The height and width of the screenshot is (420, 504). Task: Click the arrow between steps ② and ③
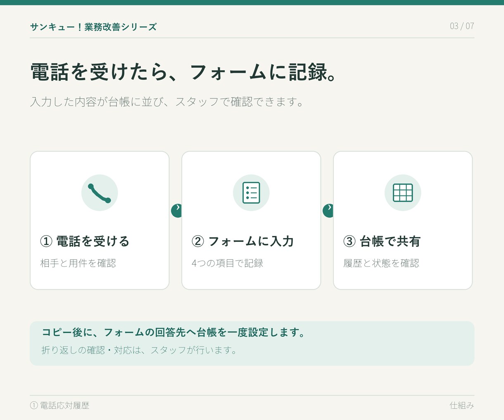(x=328, y=210)
